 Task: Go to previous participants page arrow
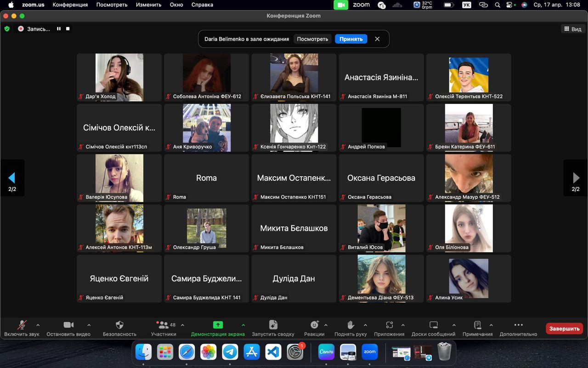point(12,178)
